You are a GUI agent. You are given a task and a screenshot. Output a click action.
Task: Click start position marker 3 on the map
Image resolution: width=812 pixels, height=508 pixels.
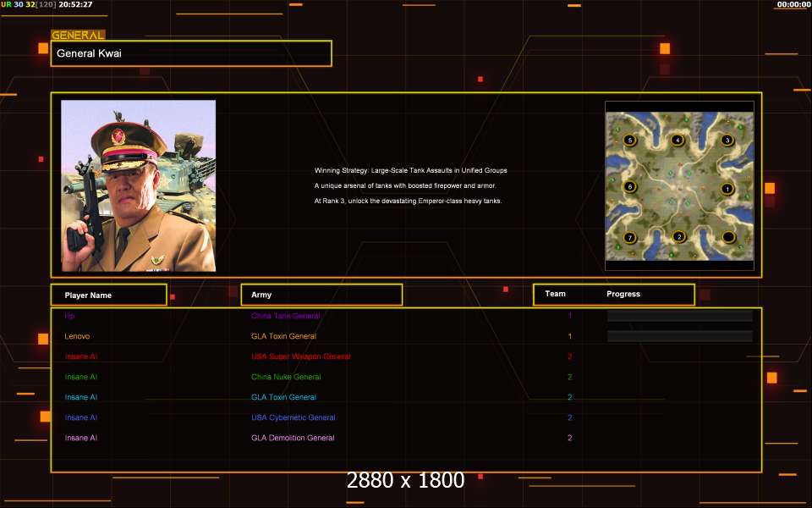(x=727, y=140)
